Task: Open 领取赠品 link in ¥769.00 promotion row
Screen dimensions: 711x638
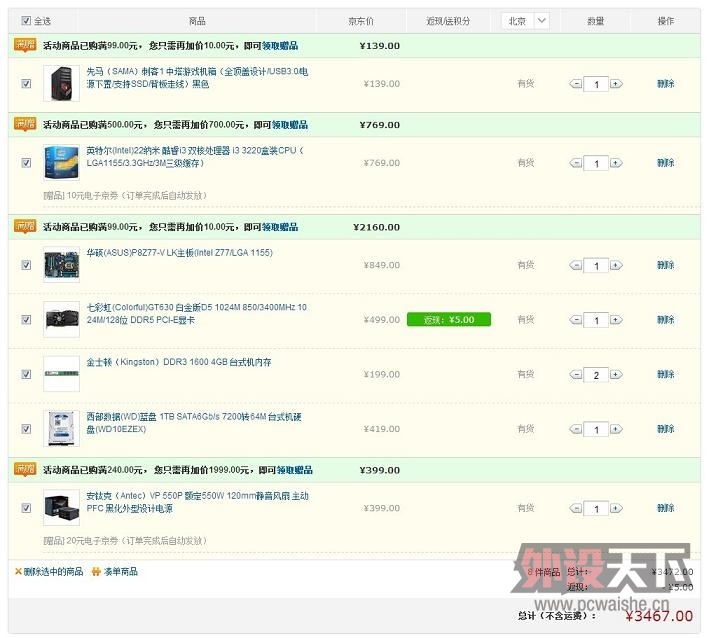Action: click(290, 125)
